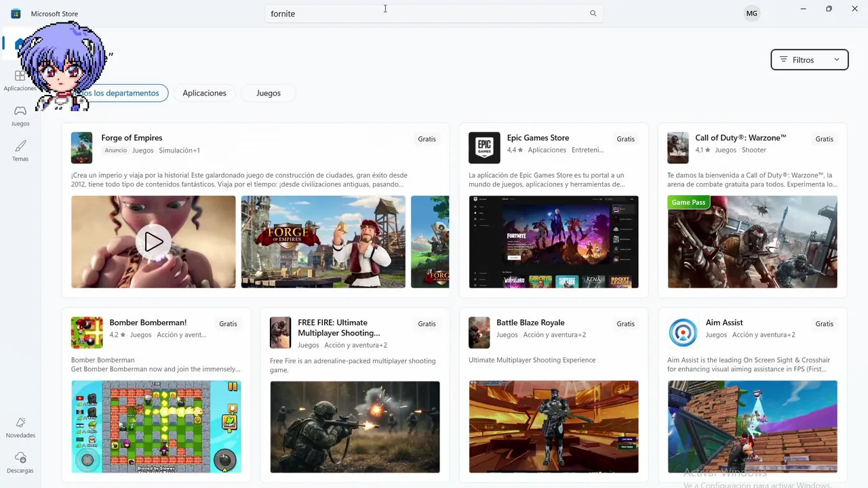The image size is (868, 488).
Task: Click Gratis on Battle Blaze Royale
Action: tap(625, 324)
